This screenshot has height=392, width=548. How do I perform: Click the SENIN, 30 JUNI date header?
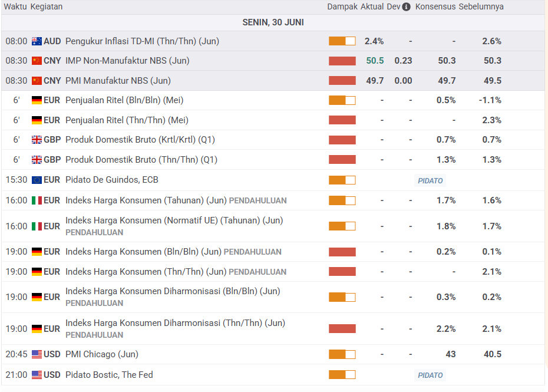pos(273,22)
